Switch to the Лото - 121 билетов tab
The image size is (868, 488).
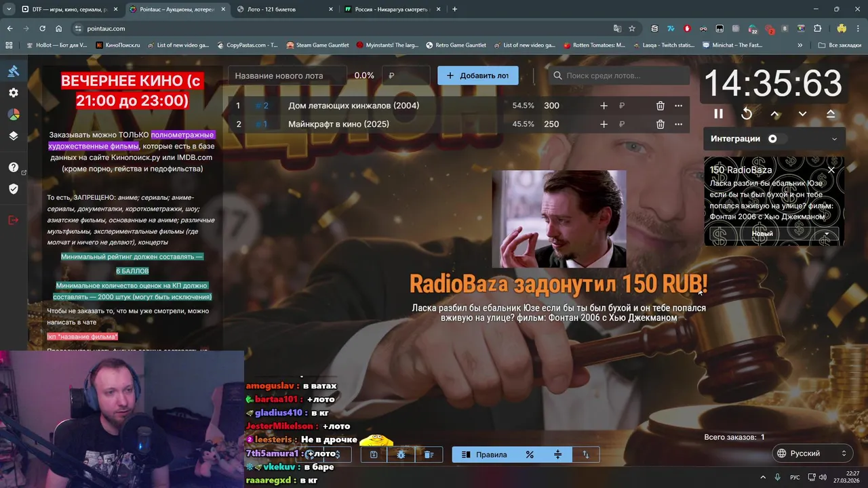click(x=285, y=9)
